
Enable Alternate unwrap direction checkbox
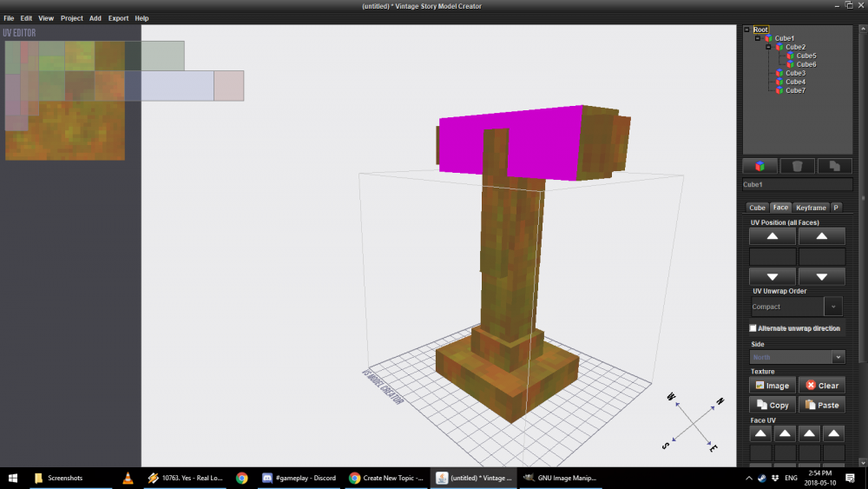(x=753, y=328)
